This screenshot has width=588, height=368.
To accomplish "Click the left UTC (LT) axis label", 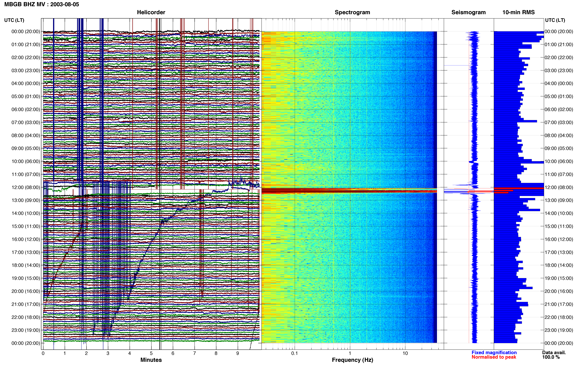I will click(x=14, y=20).
